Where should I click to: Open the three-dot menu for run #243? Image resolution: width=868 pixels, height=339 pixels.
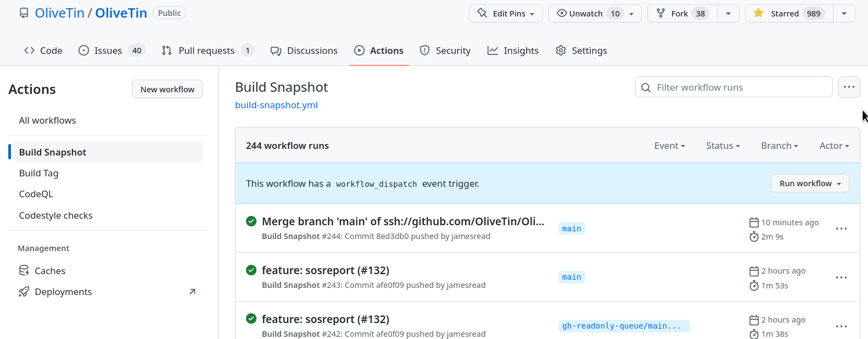coord(841,277)
